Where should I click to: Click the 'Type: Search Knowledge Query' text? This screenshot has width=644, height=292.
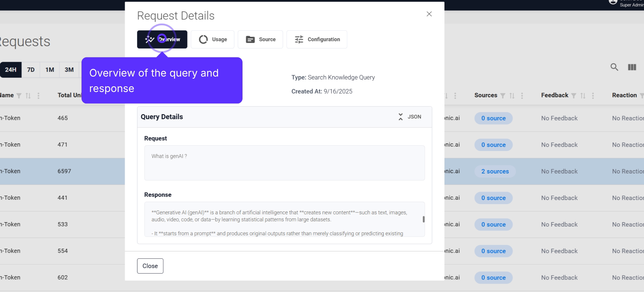pyautogui.click(x=333, y=78)
